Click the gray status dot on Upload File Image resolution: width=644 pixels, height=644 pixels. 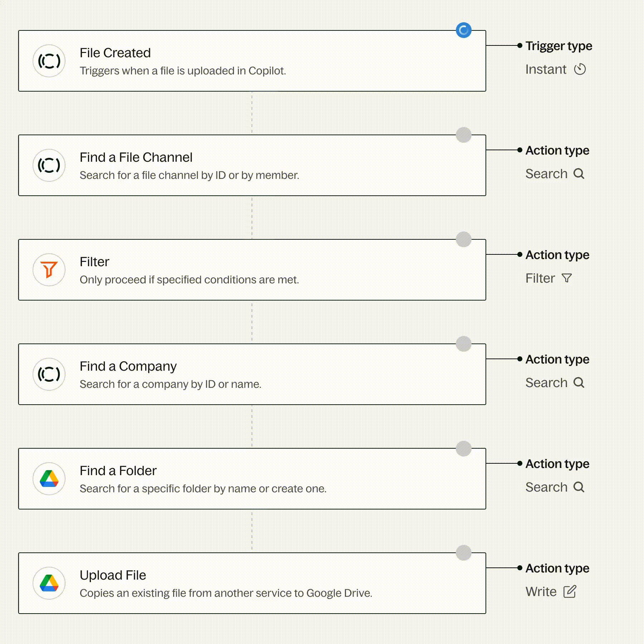[464, 553]
